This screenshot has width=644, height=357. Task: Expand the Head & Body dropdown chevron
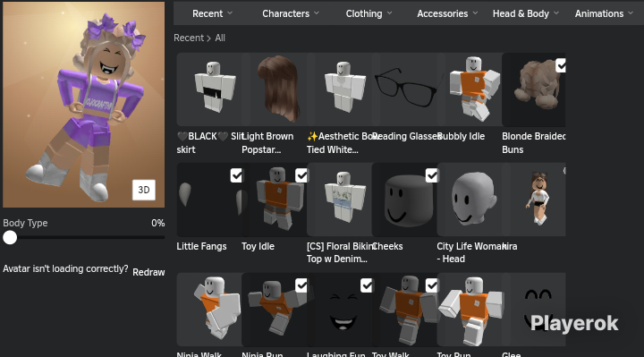coord(556,13)
